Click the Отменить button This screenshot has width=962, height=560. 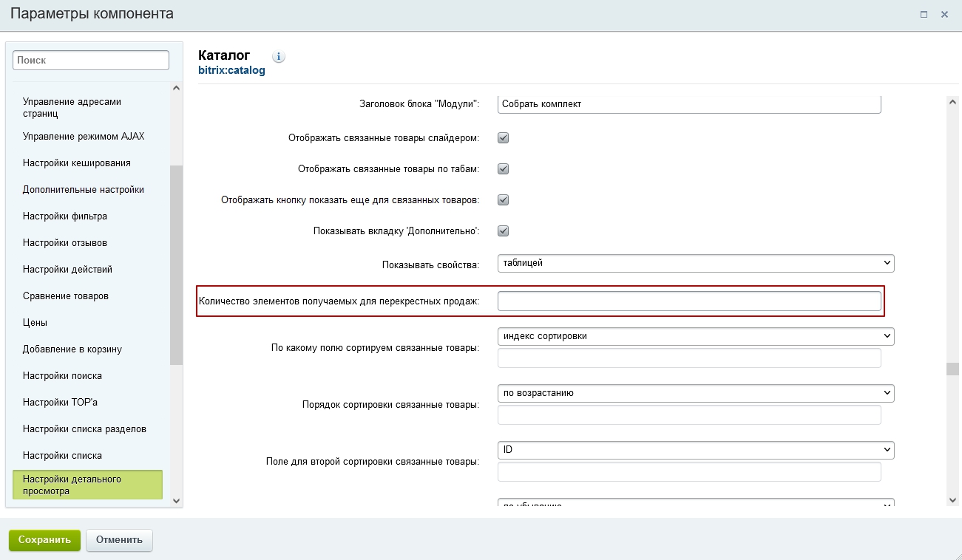[x=119, y=540]
